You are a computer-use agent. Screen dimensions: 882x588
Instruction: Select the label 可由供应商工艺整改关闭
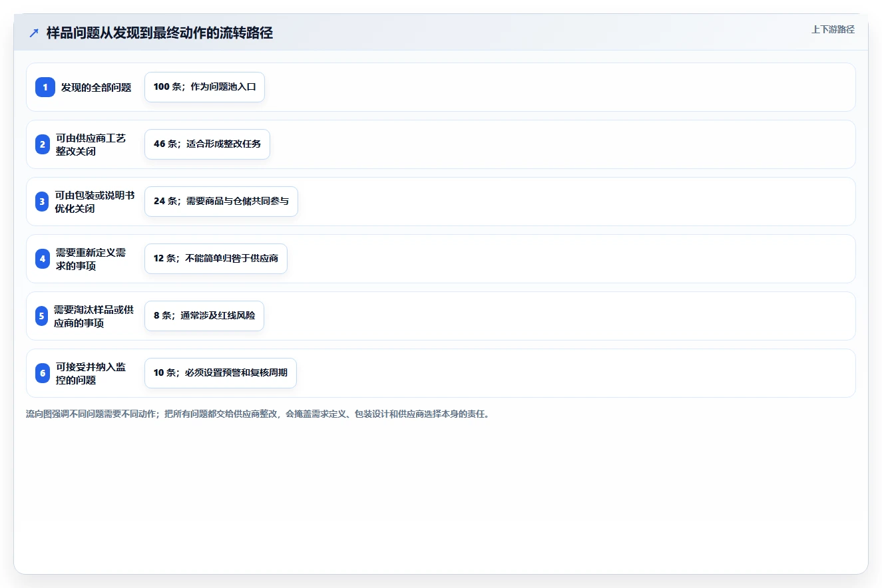tap(91, 144)
